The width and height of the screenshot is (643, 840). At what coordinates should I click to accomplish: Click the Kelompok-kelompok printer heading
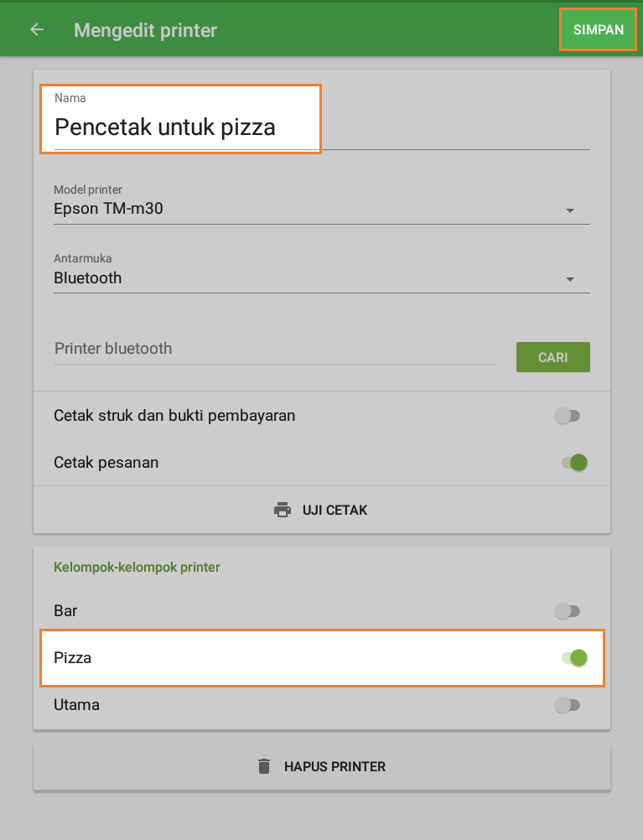(x=137, y=568)
